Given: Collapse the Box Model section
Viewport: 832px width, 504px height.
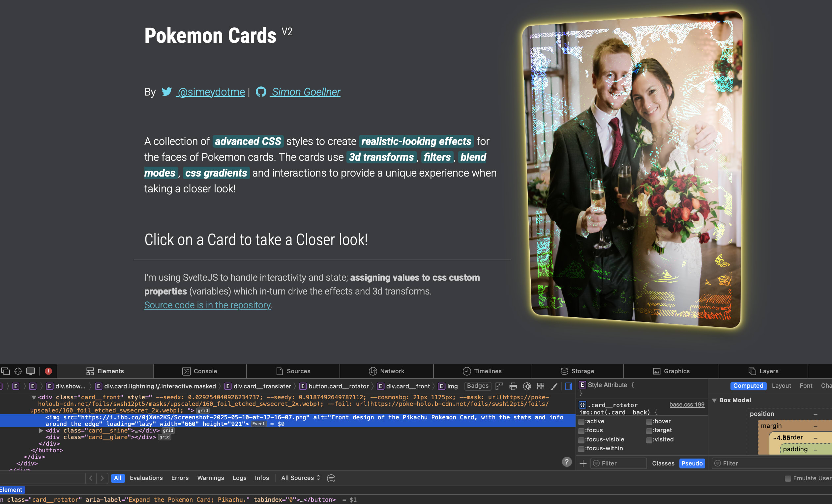Looking at the screenshot, I should (714, 400).
